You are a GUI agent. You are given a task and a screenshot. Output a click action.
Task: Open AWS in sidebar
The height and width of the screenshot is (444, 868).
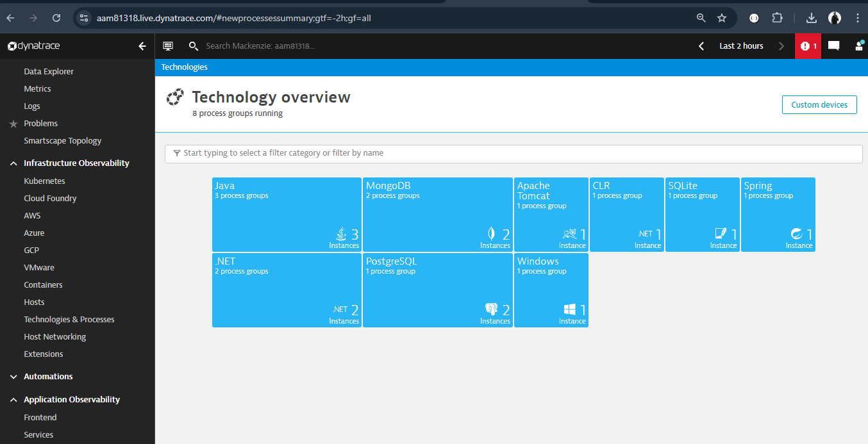(32, 216)
